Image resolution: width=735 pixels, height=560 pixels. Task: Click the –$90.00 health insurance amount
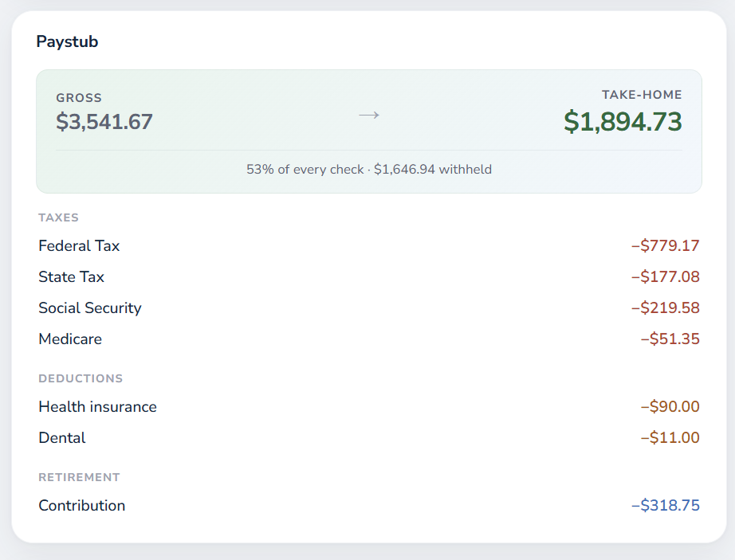coord(670,407)
